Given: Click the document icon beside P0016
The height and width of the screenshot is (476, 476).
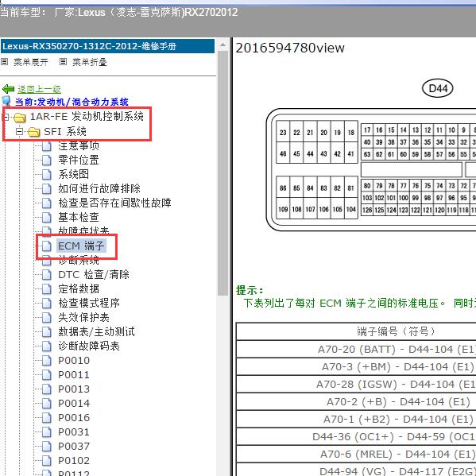Looking at the screenshot, I should coord(46,418).
